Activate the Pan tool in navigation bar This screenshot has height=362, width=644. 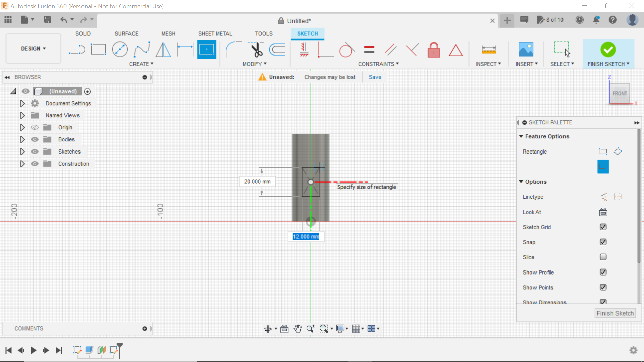click(297, 328)
